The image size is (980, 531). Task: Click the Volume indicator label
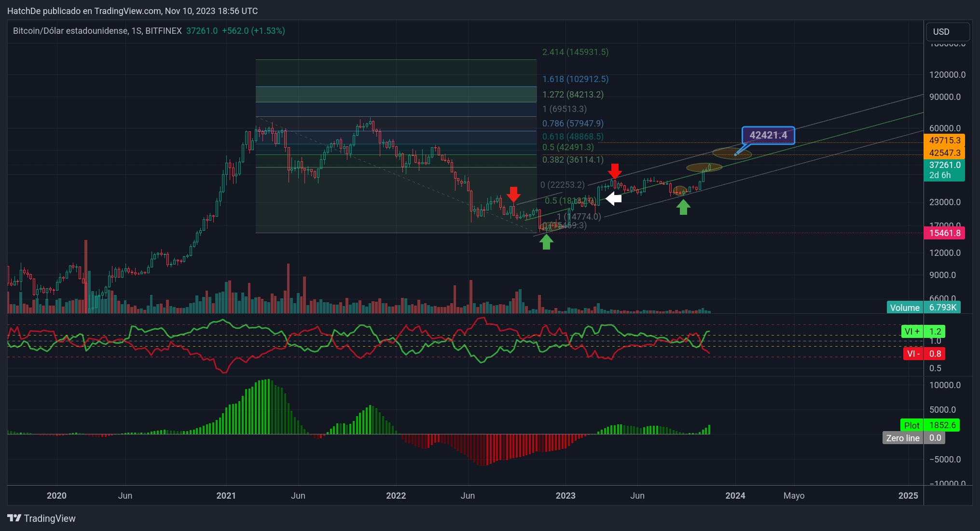[x=905, y=307]
